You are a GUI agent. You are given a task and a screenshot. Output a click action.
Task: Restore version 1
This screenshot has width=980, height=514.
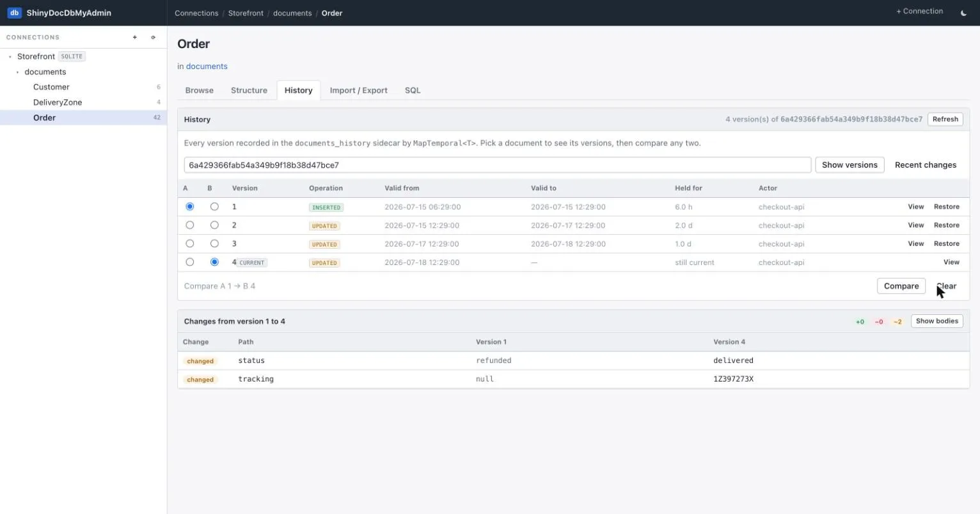(947, 207)
